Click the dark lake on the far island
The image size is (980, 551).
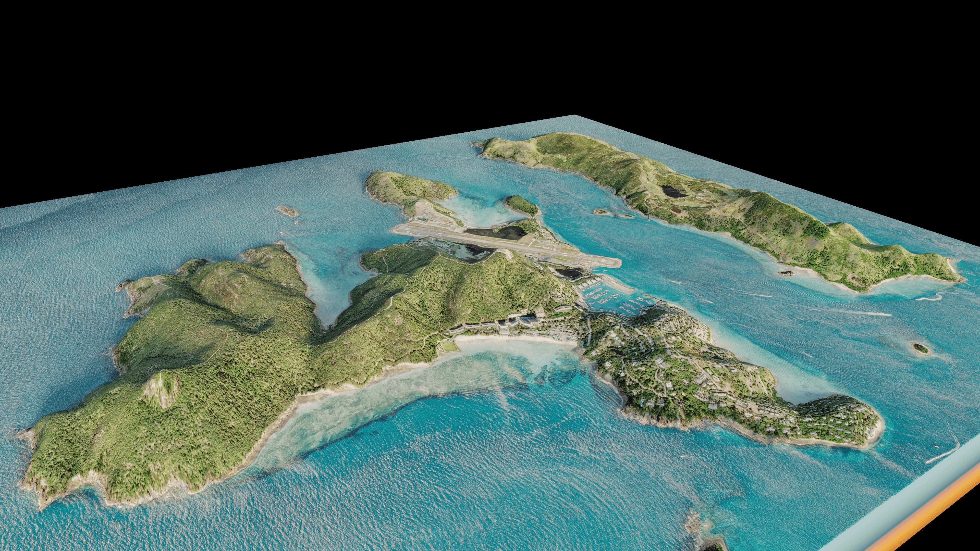(x=674, y=191)
